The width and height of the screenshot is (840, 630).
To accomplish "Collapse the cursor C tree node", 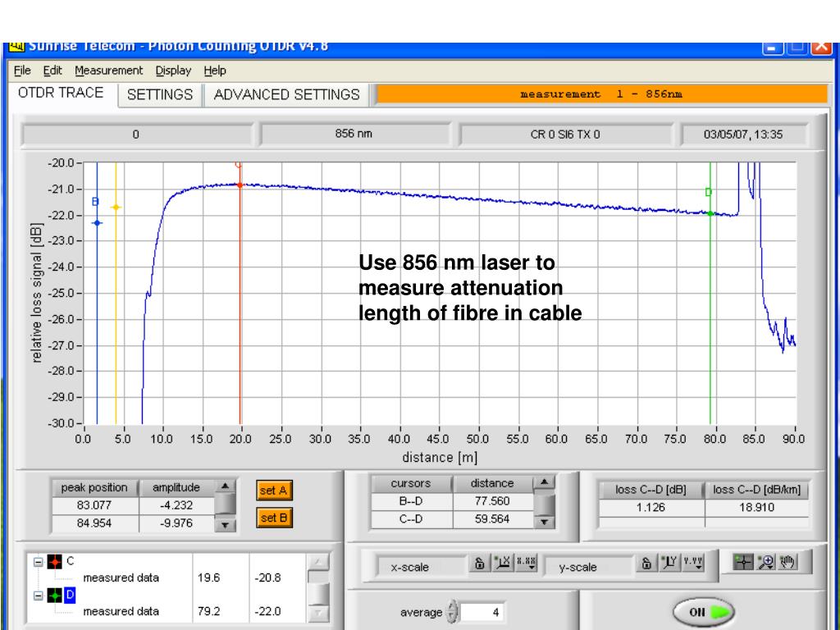I will coord(38,562).
